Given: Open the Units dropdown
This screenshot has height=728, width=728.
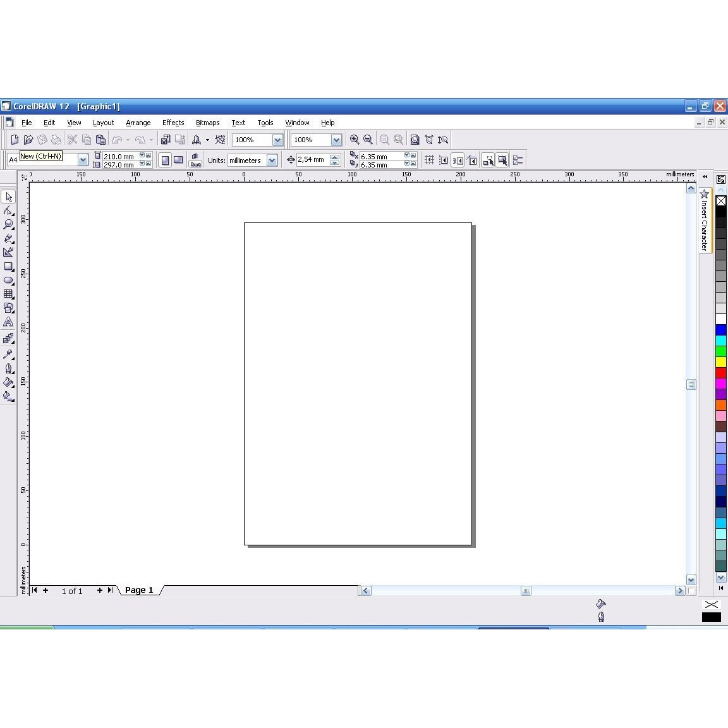Looking at the screenshot, I should click(271, 160).
